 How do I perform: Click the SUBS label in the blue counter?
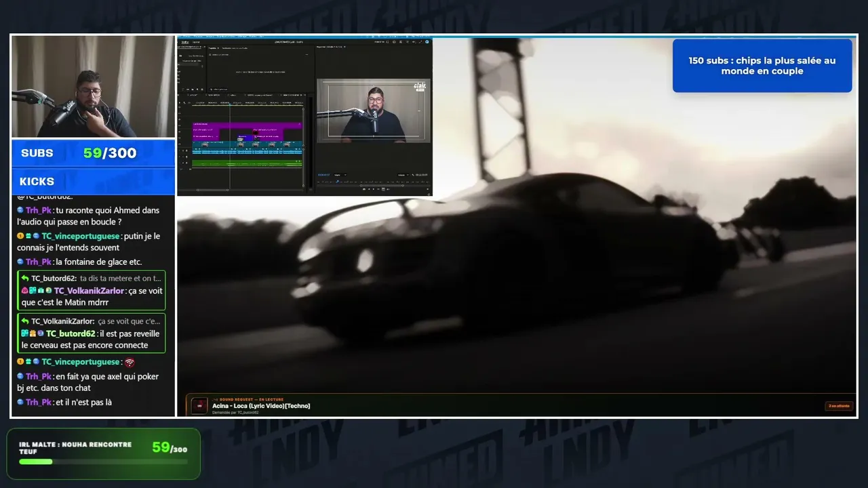coord(37,153)
